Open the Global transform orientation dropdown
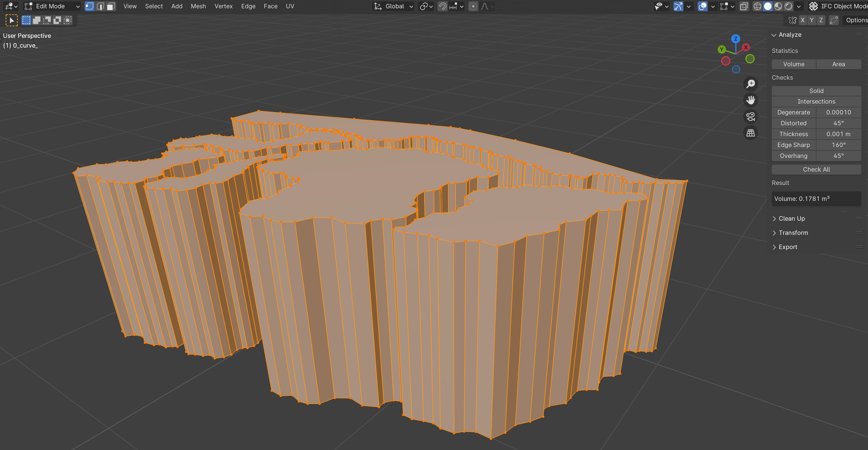Image resolution: width=868 pixels, height=450 pixels. click(x=393, y=6)
